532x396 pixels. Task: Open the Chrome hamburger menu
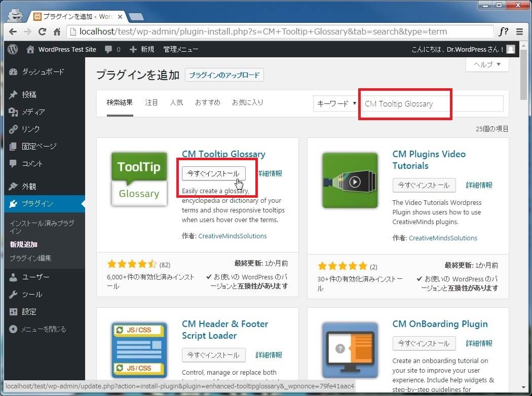coord(519,31)
